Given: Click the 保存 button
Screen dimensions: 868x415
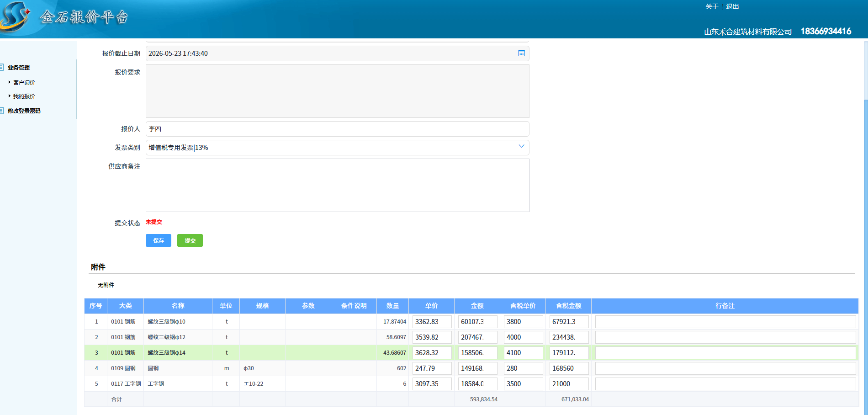Looking at the screenshot, I should [159, 240].
